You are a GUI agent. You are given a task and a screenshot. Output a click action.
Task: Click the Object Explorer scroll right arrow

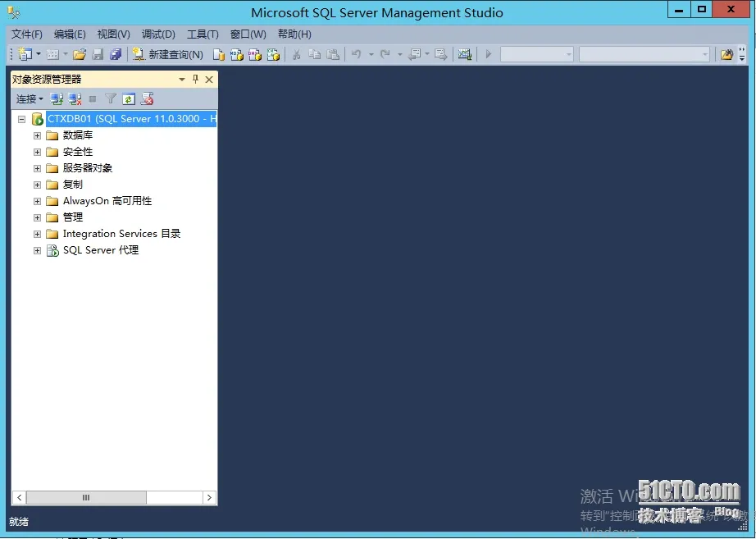pos(209,497)
